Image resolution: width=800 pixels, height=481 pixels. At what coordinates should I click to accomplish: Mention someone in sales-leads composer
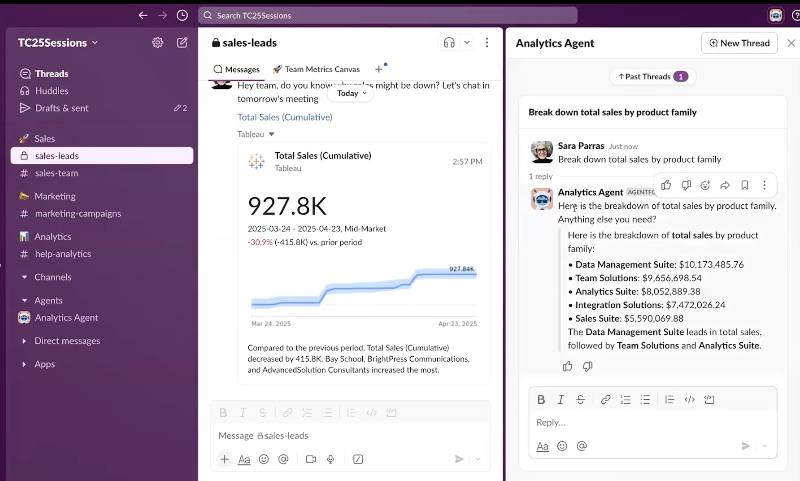click(x=283, y=459)
